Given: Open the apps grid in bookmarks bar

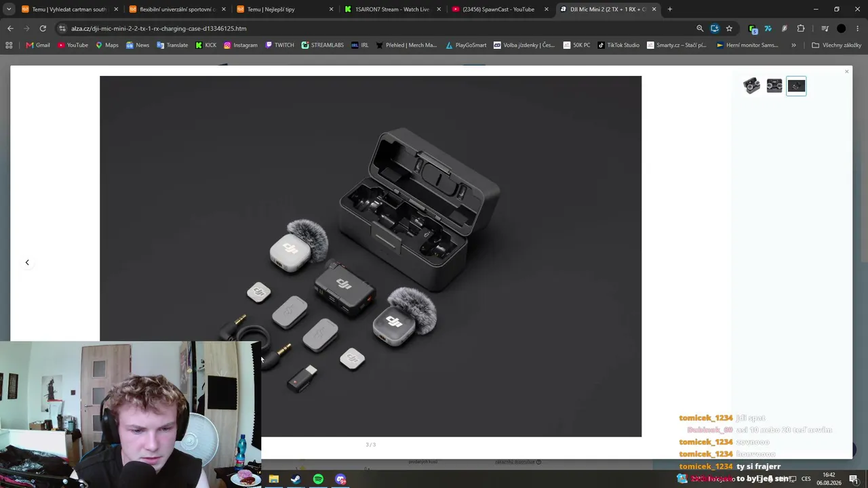Looking at the screenshot, I should coord(9,45).
